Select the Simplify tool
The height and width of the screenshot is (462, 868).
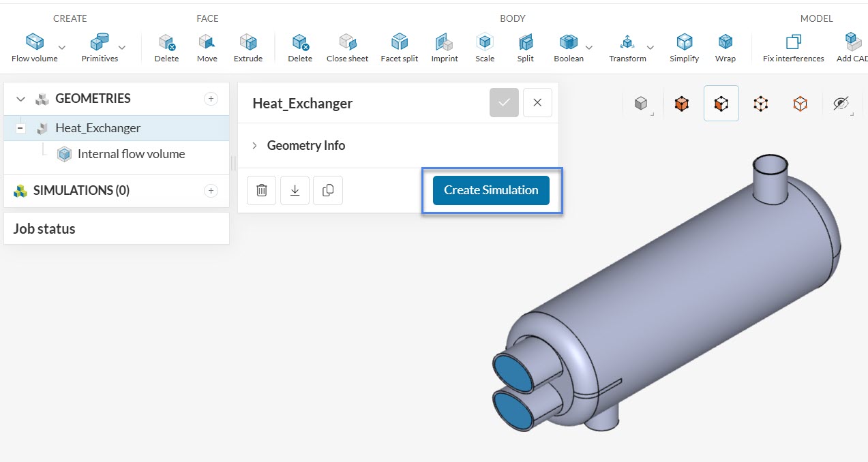(x=684, y=48)
